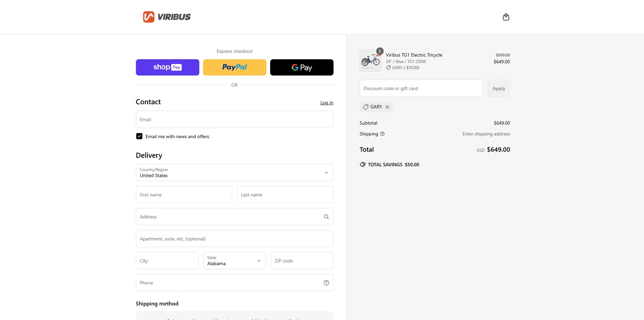The image size is (644, 320).
Task: Click the Apply discount button
Action: pyautogui.click(x=499, y=88)
